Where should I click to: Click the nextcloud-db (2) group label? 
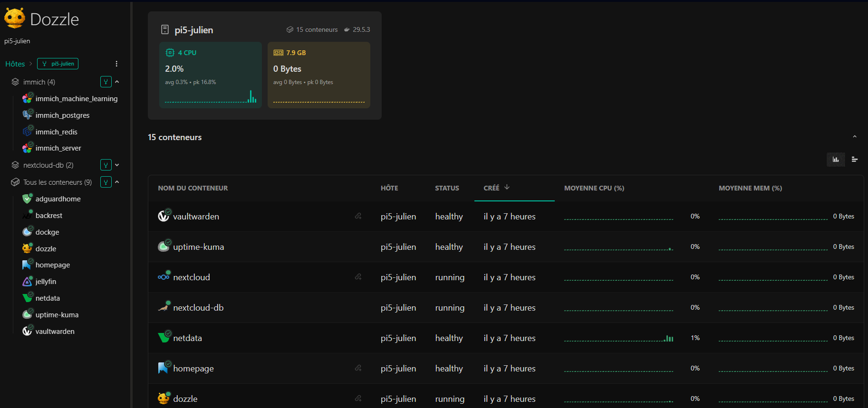click(x=48, y=165)
